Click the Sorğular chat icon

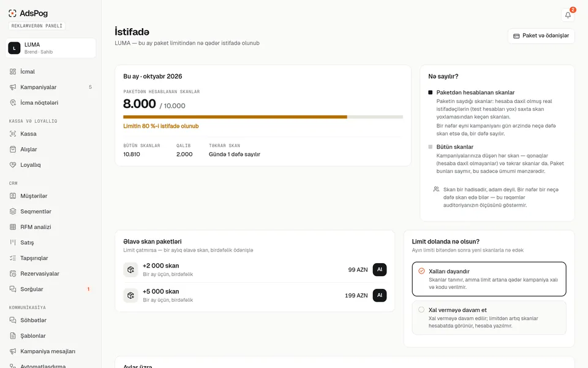pyautogui.click(x=13, y=289)
